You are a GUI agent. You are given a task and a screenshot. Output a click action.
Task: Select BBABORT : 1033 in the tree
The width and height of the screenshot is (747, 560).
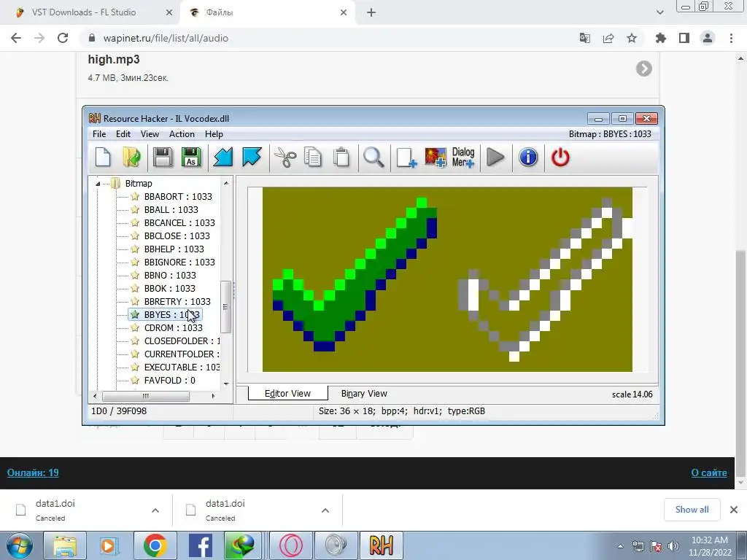pos(178,196)
